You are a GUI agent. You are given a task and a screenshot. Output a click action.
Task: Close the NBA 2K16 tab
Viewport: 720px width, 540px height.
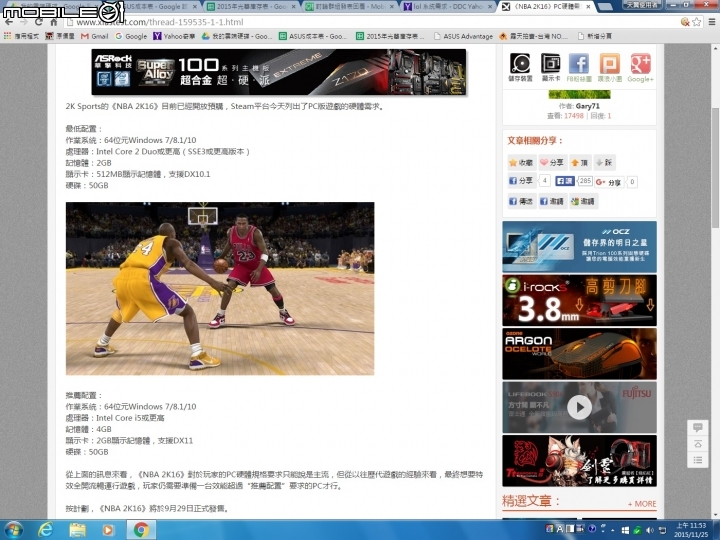(588, 6)
